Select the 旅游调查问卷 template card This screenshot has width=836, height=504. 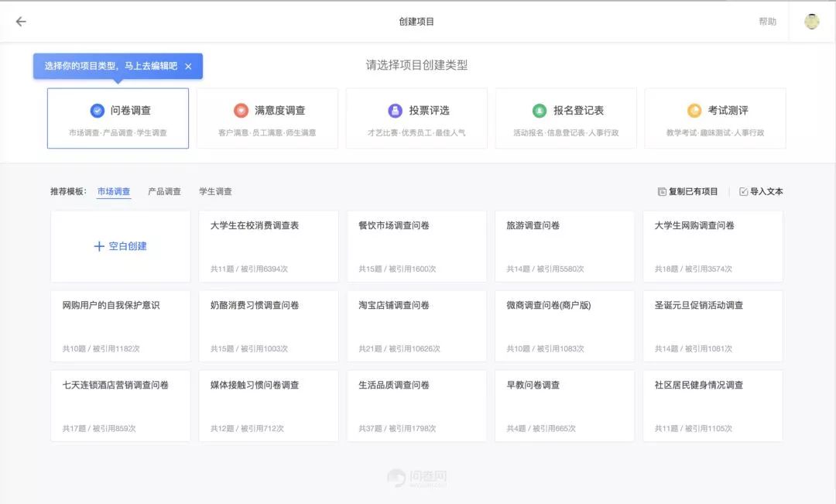point(565,245)
